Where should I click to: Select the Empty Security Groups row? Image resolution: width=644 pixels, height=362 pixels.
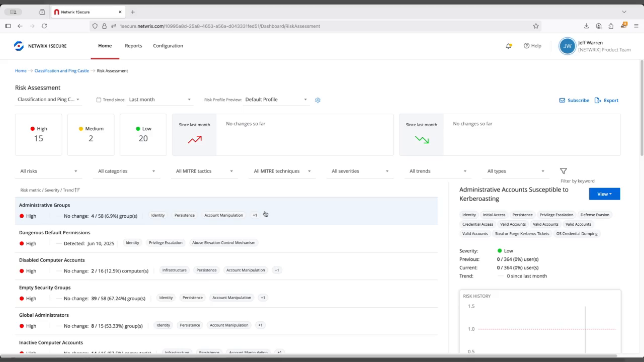[x=226, y=293]
